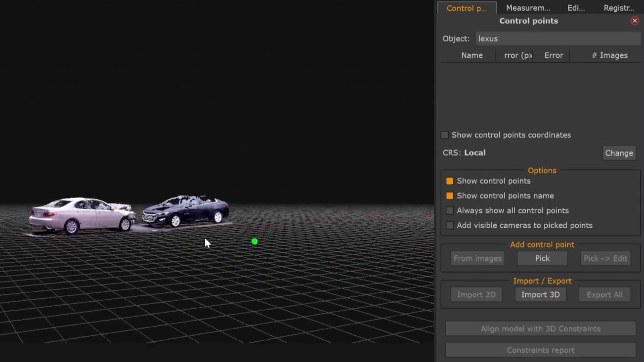Image resolution: width=644 pixels, height=362 pixels.
Task: Enable show control points coordinates
Action: coord(444,135)
